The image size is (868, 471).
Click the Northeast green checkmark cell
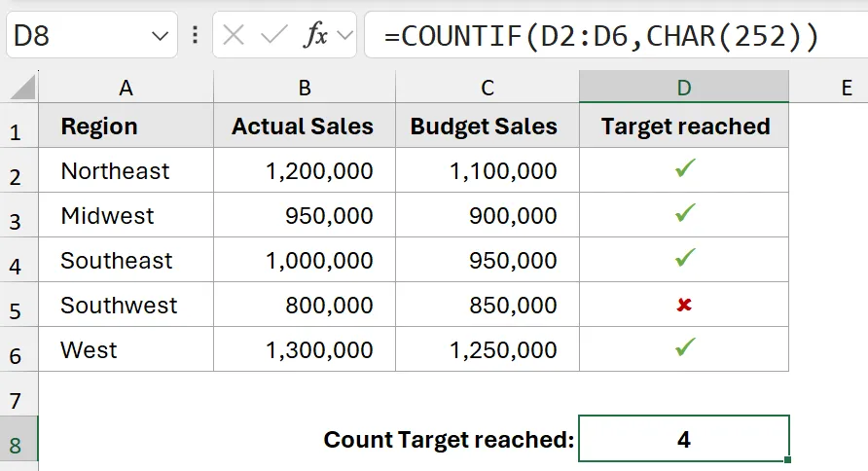684,170
